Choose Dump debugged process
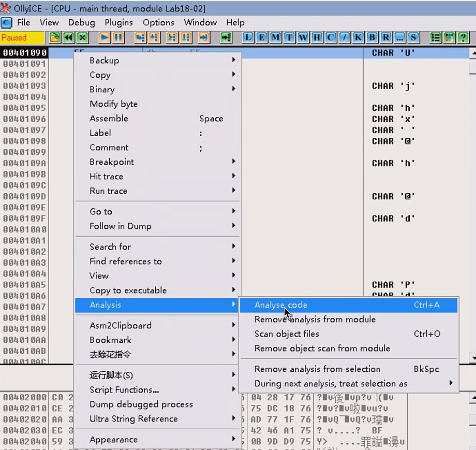Image resolution: width=476 pixels, height=450 pixels. coord(158,404)
